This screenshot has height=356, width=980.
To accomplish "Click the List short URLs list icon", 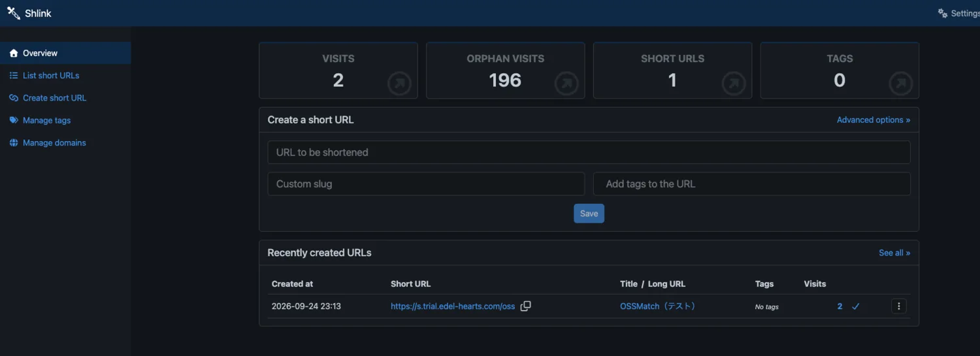I will (x=14, y=76).
